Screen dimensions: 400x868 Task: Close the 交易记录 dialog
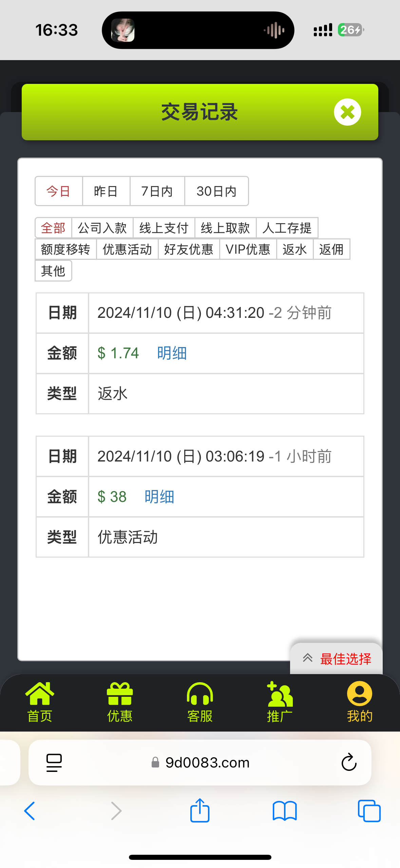[x=347, y=112]
